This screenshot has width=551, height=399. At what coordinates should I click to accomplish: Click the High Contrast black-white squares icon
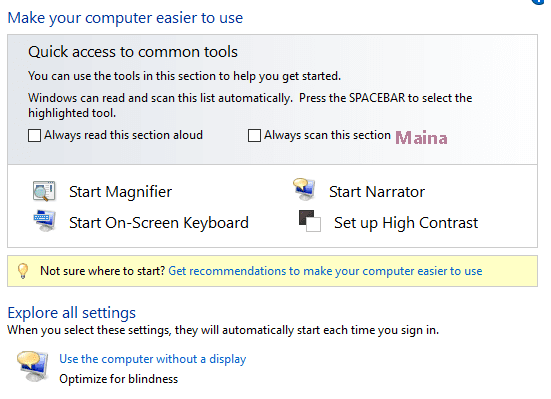[310, 221]
